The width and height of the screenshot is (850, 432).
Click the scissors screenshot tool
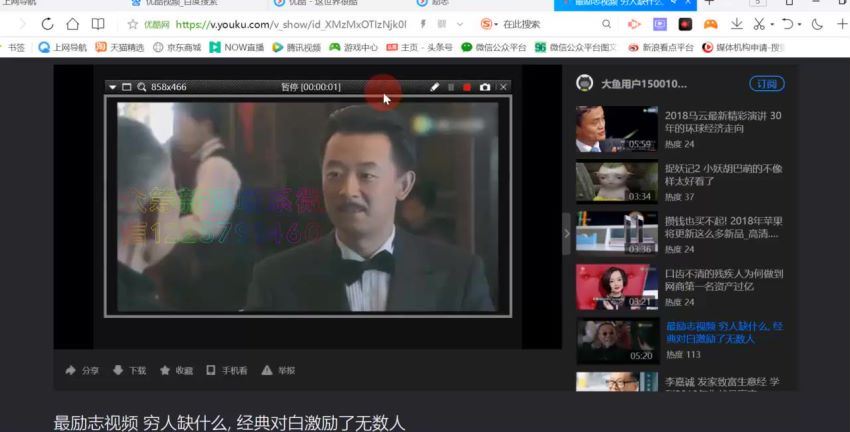pos(758,24)
